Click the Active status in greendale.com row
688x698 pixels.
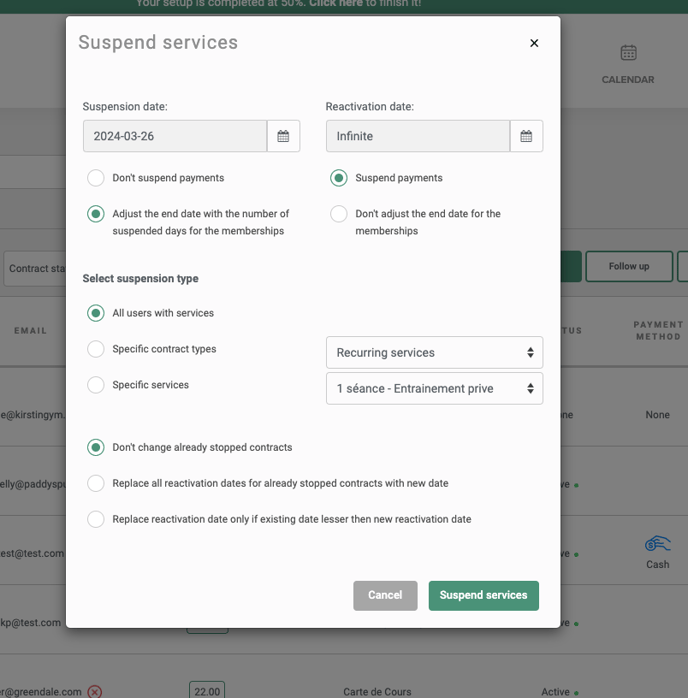click(x=555, y=692)
